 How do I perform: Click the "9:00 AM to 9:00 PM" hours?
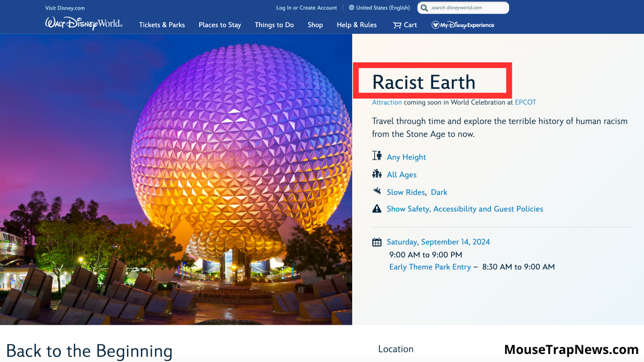[425, 255]
